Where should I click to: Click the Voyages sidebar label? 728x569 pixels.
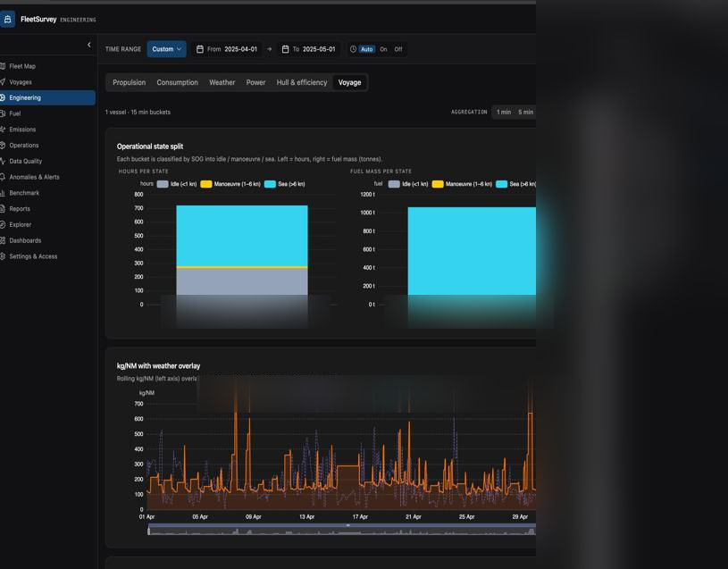(21, 82)
